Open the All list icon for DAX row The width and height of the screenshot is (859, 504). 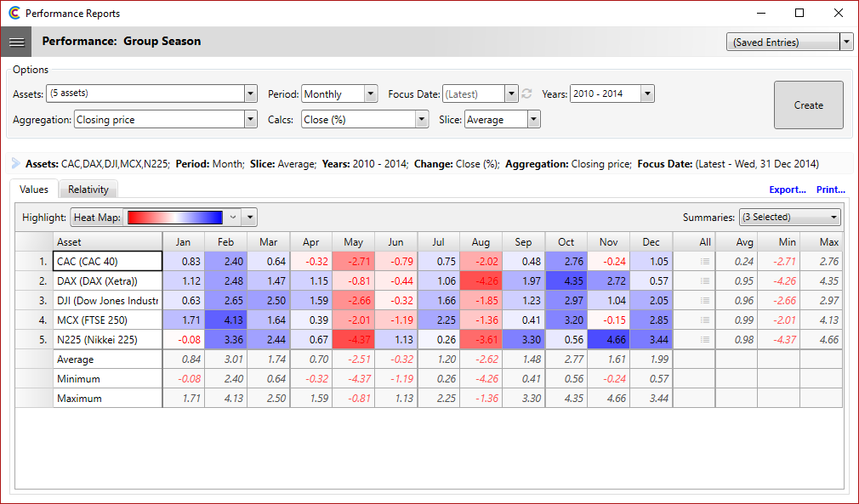(704, 281)
